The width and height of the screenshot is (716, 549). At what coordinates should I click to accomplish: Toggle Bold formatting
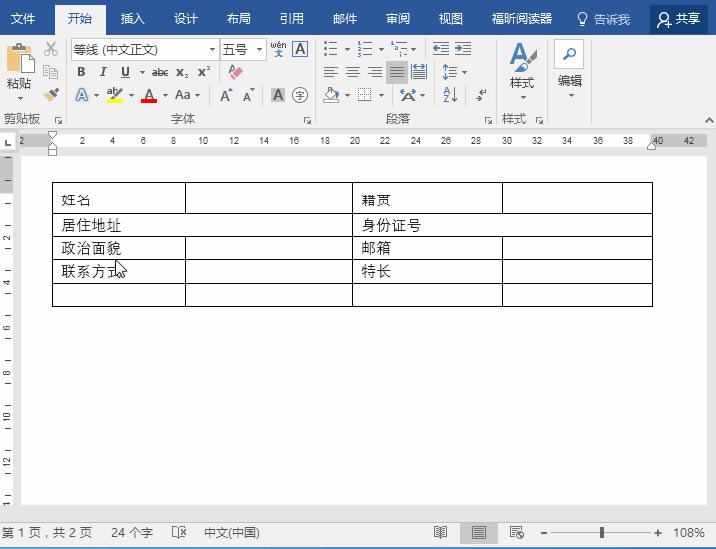pyautogui.click(x=81, y=72)
